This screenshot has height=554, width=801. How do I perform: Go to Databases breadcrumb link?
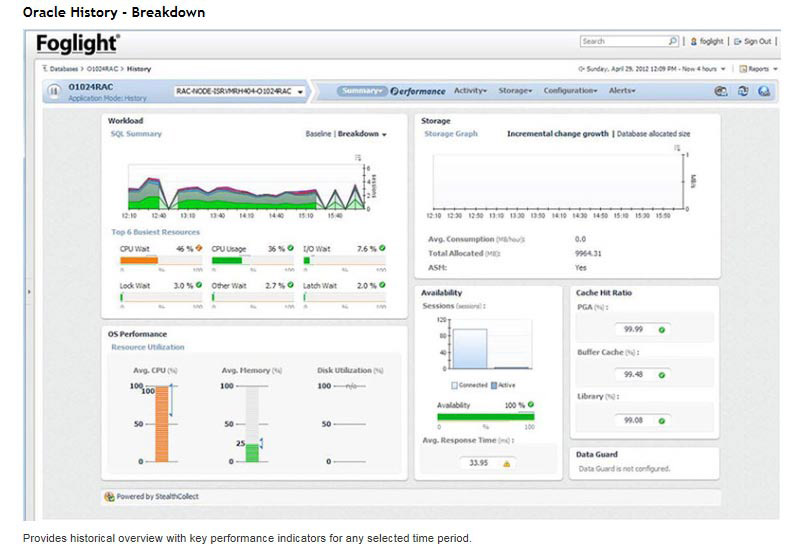[x=64, y=68]
